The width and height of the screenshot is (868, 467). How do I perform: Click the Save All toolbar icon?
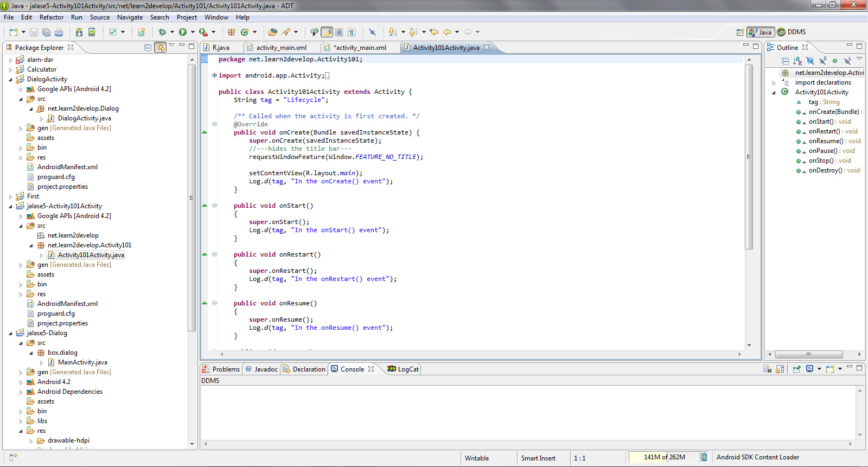[x=46, y=33]
